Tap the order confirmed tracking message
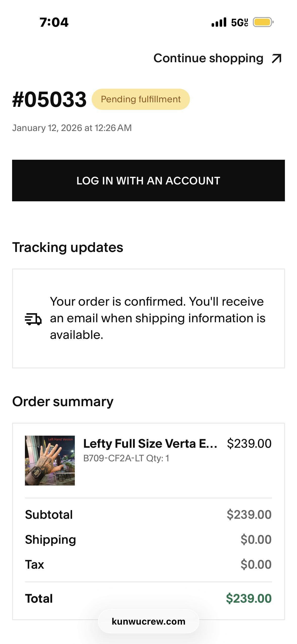The height and width of the screenshot is (644, 297). point(157,318)
